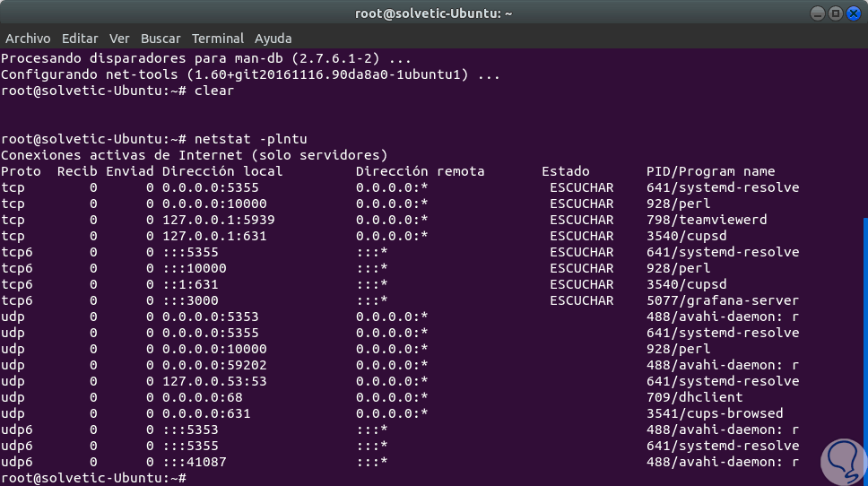Open the Archivo menu

[x=28, y=39]
